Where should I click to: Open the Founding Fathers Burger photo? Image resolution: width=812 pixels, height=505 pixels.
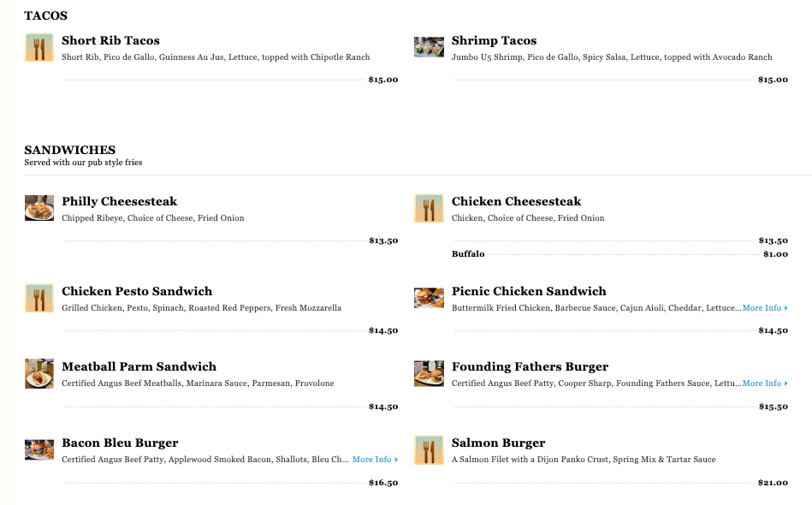point(429,373)
